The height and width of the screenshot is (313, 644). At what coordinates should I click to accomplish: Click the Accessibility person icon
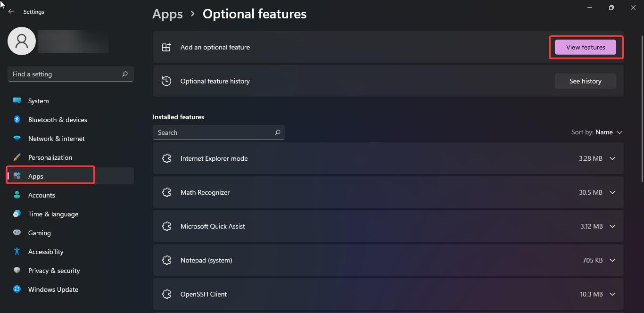pyautogui.click(x=17, y=252)
